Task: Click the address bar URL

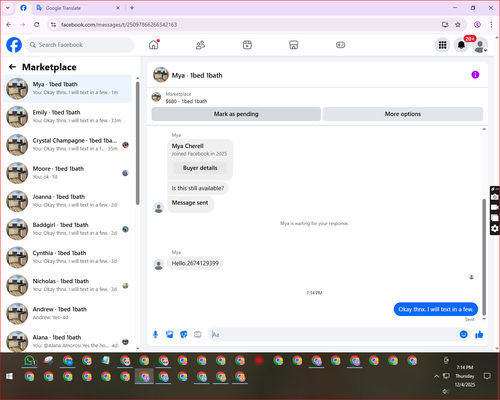Action: click(119, 25)
